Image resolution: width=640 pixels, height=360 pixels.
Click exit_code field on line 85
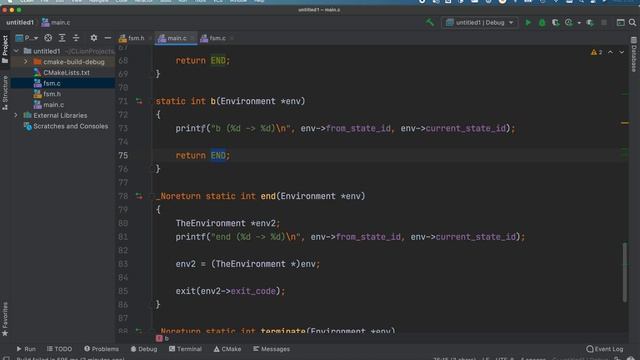pos(253,291)
